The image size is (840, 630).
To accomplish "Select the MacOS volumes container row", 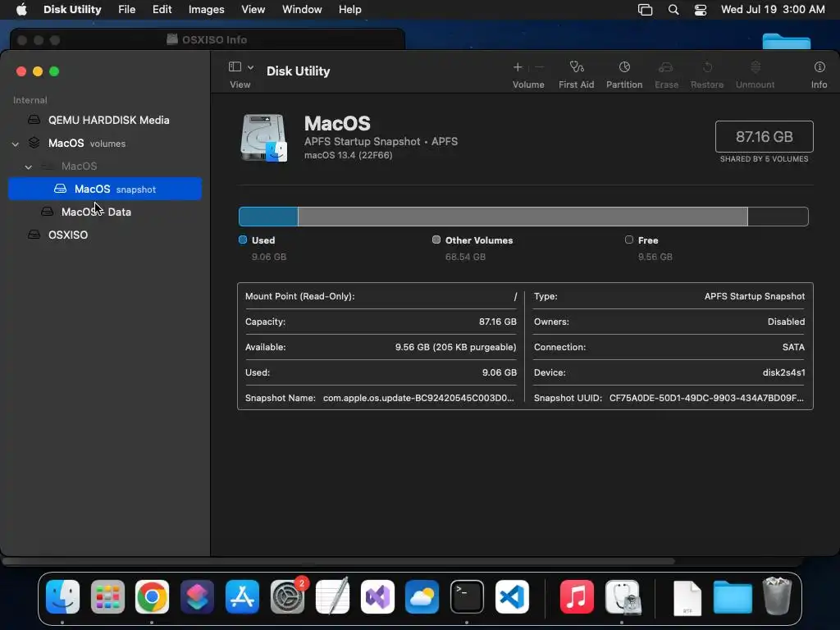I will pyautogui.click(x=104, y=143).
